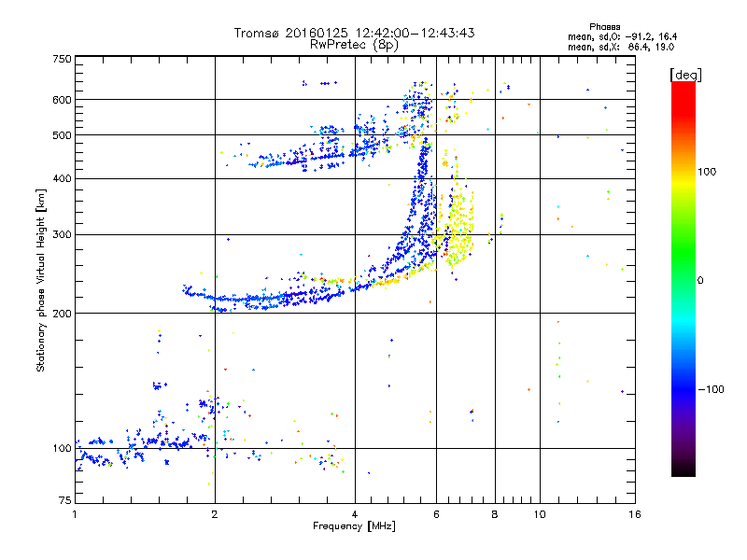Image resolution: width=747 pixels, height=560 pixels.
Task: Click the dark bottom end of the colorbar
Action: tap(684, 467)
